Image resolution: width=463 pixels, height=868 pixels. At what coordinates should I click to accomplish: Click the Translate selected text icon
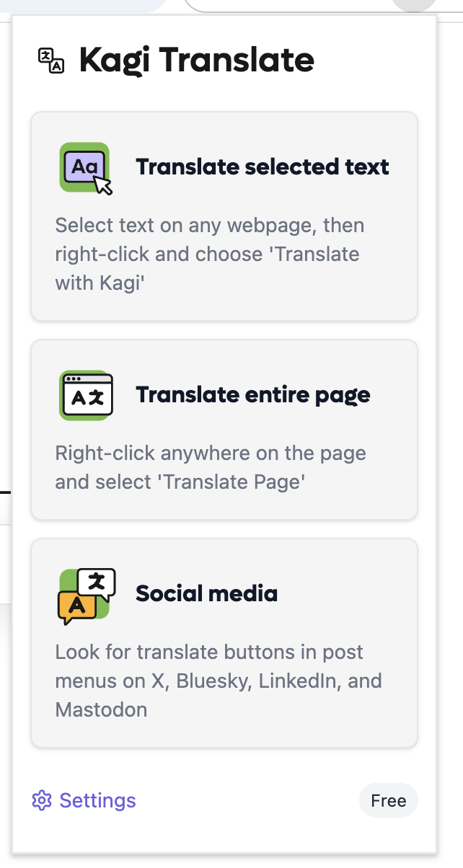pyautogui.click(x=85, y=168)
